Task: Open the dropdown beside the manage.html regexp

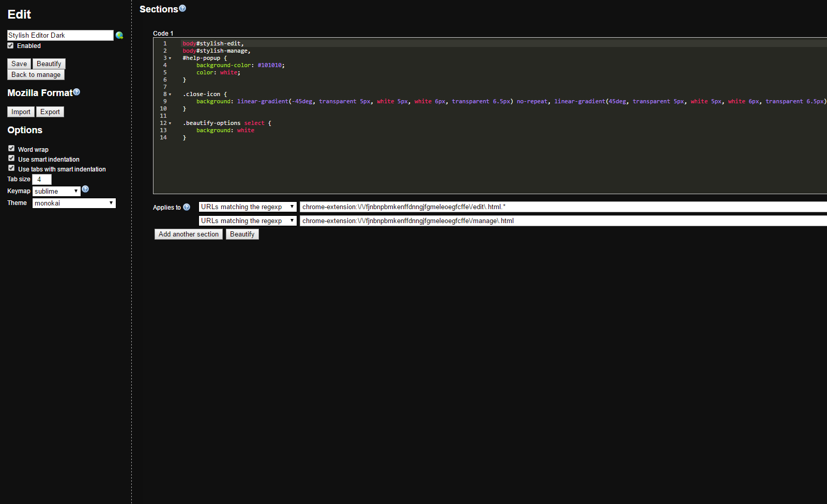Action: [248, 220]
